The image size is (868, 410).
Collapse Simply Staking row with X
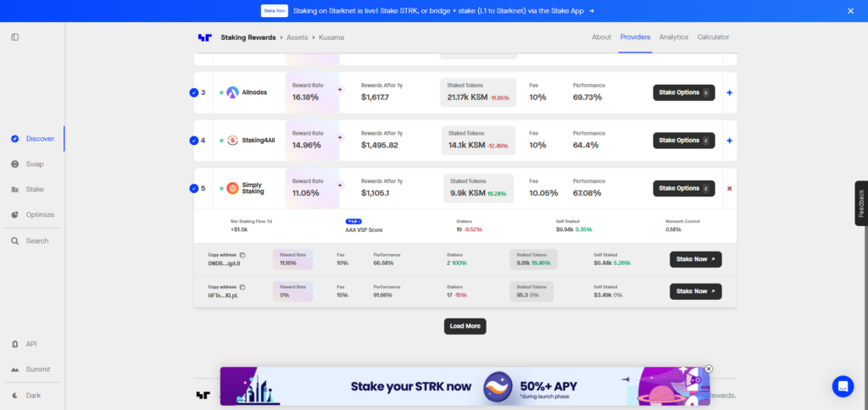[729, 188]
